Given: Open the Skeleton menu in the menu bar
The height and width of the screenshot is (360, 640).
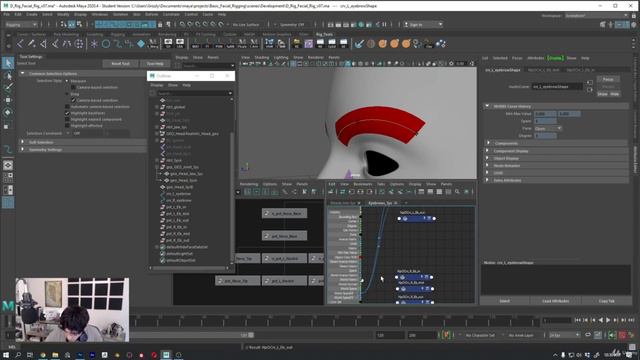Looking at the screenshot, I should (x=120, y=14).
